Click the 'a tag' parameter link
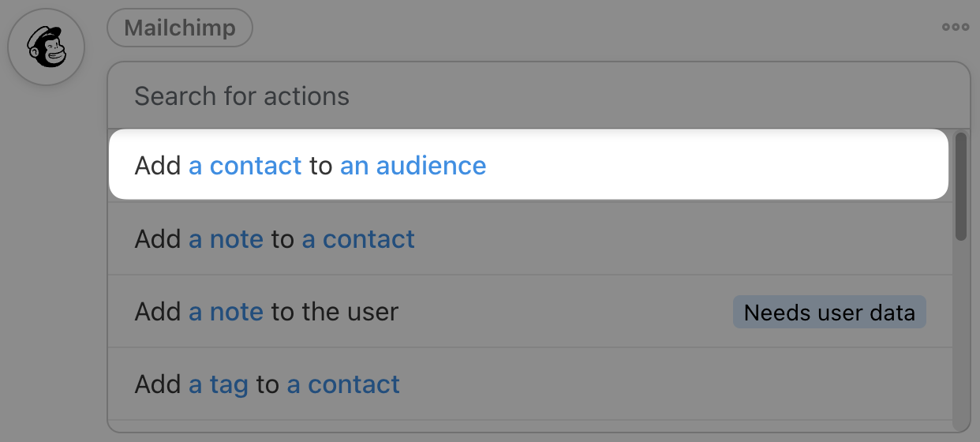The height and width of the screenshot is (442, 980). (219, 384)
